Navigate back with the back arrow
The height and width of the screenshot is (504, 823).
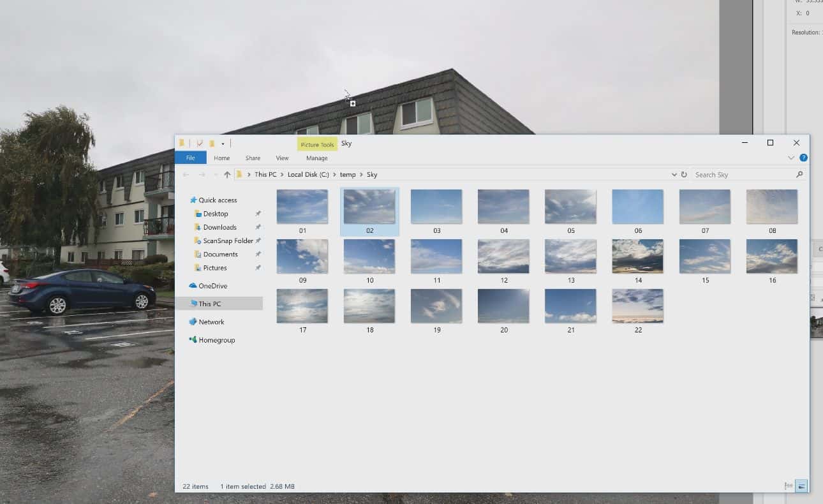coord(186,174)
